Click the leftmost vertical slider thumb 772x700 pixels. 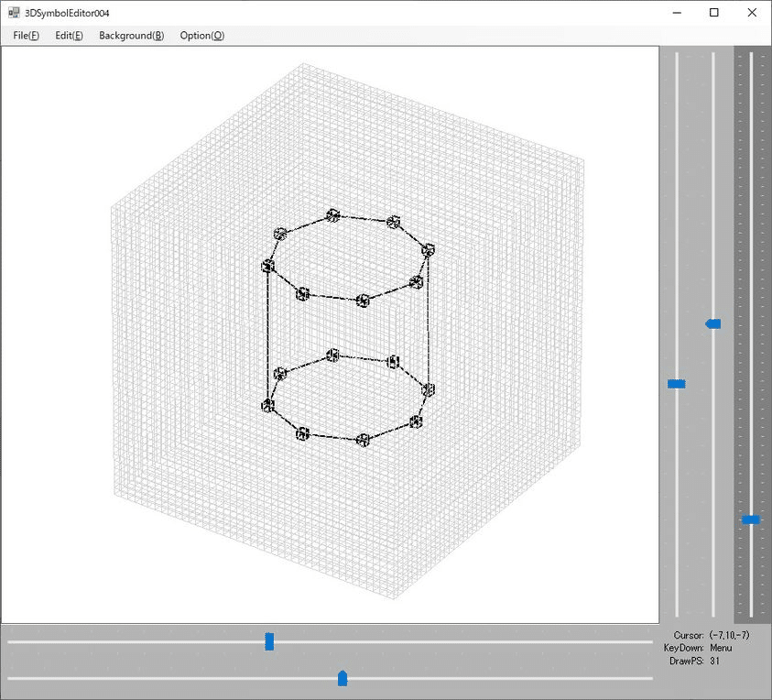(677, 384)
